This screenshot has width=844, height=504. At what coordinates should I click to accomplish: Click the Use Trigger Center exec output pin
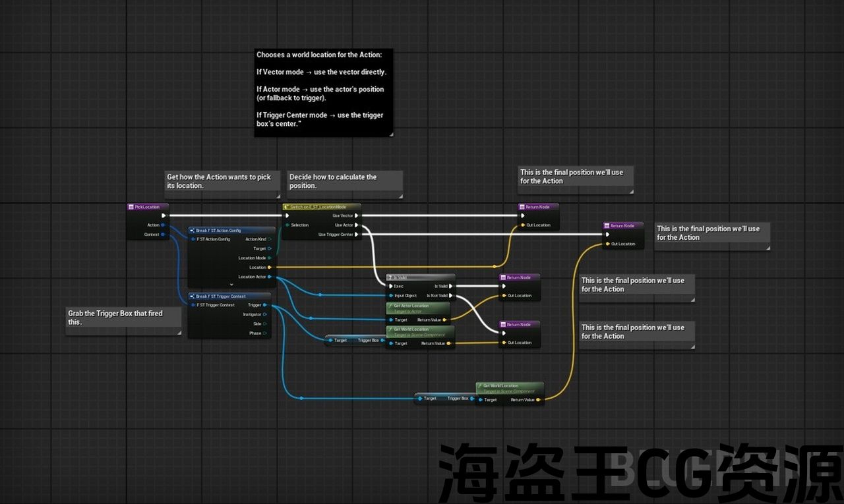357,235
